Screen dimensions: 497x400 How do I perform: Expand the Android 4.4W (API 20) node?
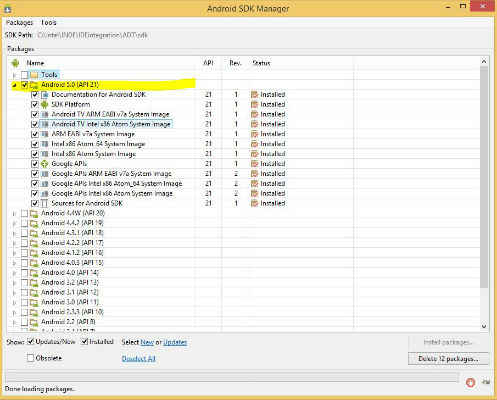click(x=14, y=214)
